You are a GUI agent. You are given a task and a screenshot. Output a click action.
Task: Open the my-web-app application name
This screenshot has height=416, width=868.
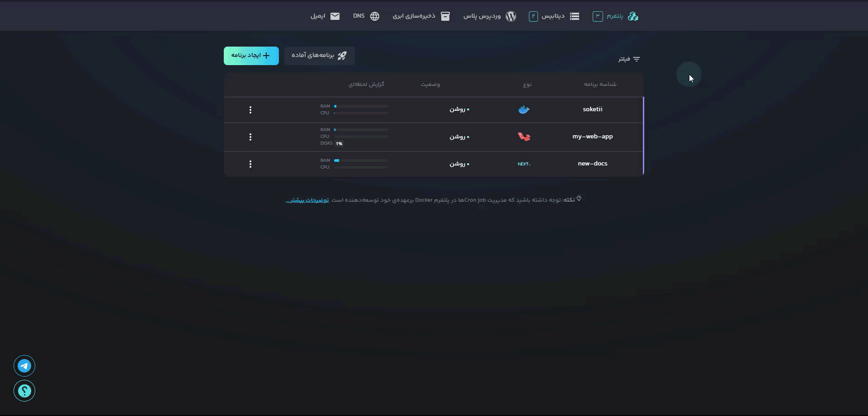click(592, 137)
